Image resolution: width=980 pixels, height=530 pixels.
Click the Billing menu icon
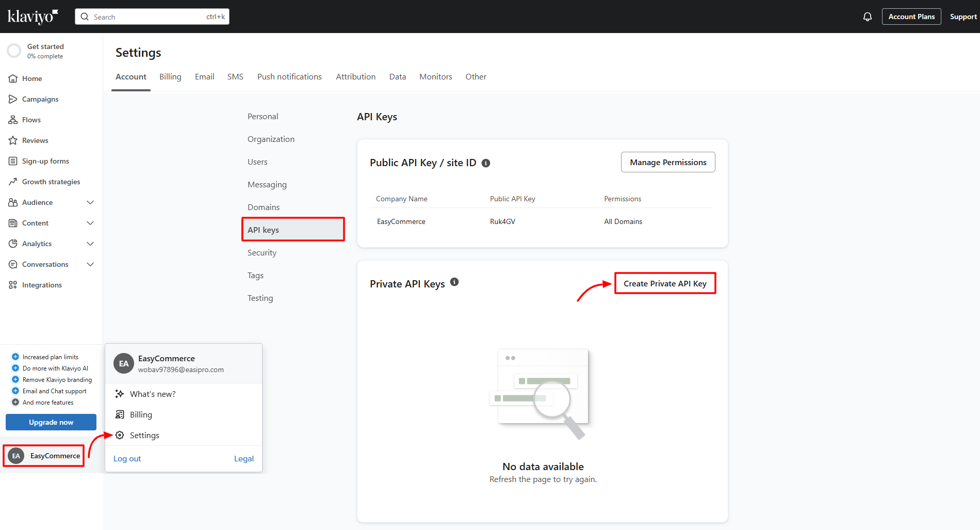tap(120, 414)
